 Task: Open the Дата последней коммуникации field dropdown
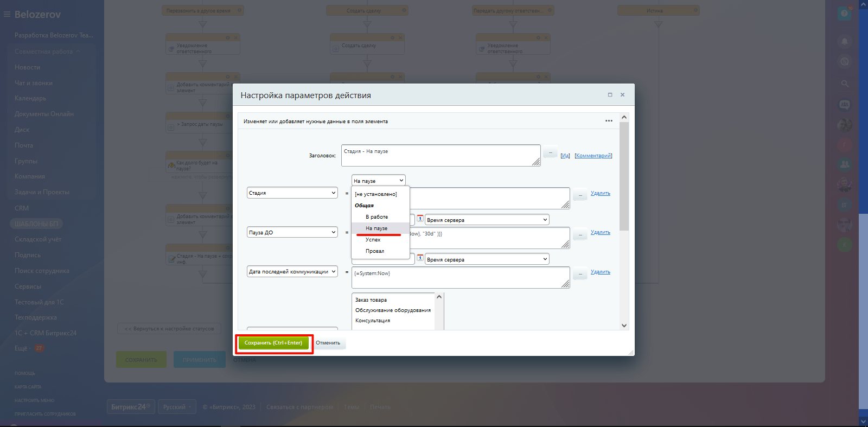(x=292, y=271)
